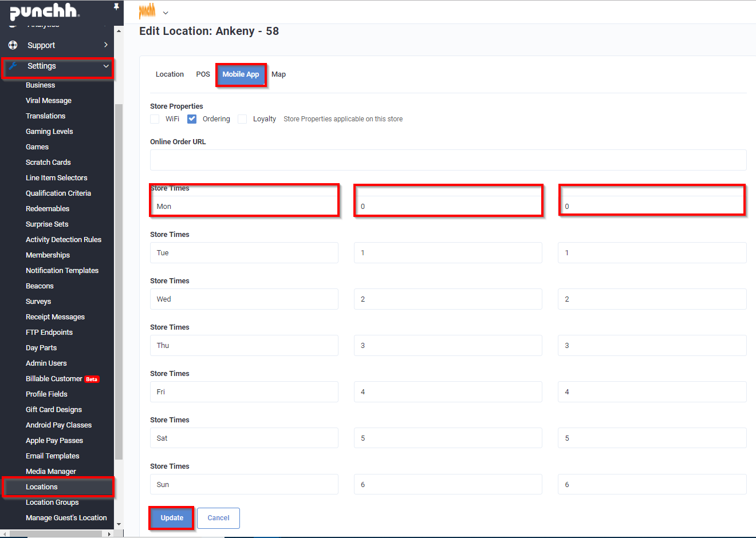Screen dimensions: 756x538
Task: Tick the Loyalty checkbox
Action: (242, 119)
